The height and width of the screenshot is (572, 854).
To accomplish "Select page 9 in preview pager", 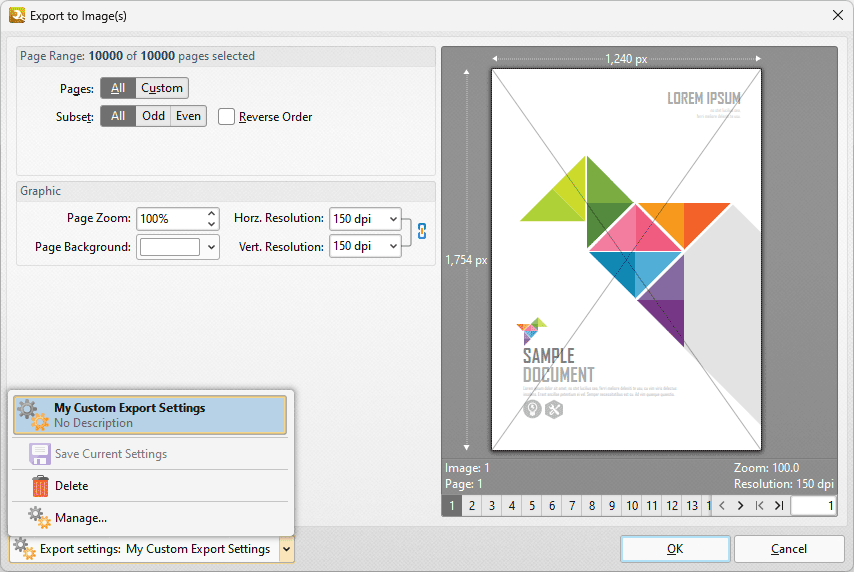I will (x=612, y=506).
